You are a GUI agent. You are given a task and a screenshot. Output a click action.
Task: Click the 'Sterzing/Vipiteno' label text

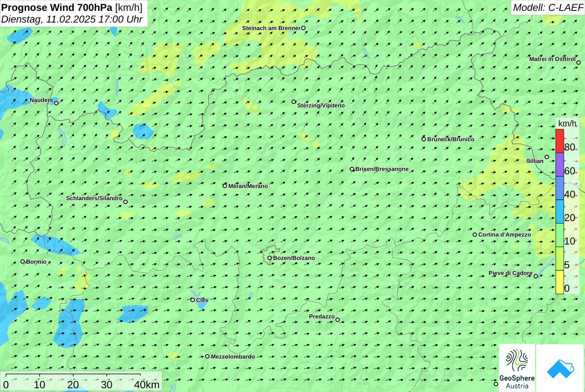point(321,105)
